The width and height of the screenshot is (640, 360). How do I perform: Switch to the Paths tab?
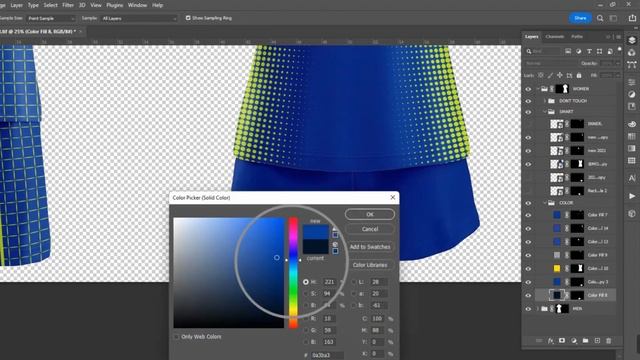(577, 37)
